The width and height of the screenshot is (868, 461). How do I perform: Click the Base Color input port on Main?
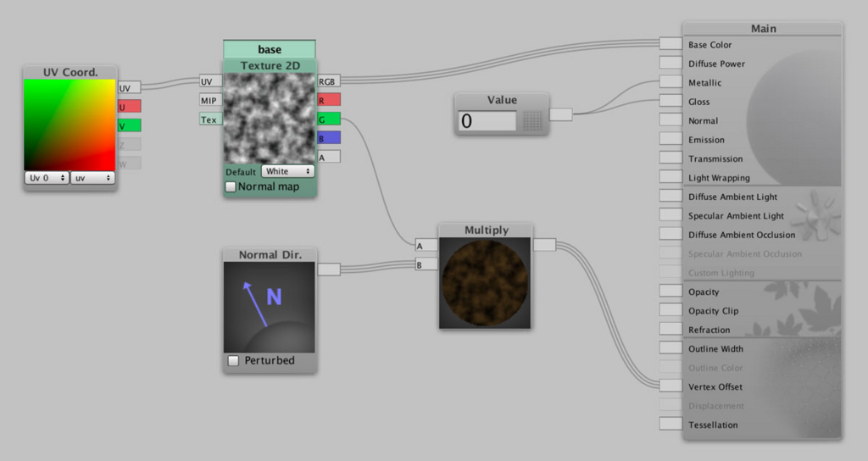tap(670, 44)
